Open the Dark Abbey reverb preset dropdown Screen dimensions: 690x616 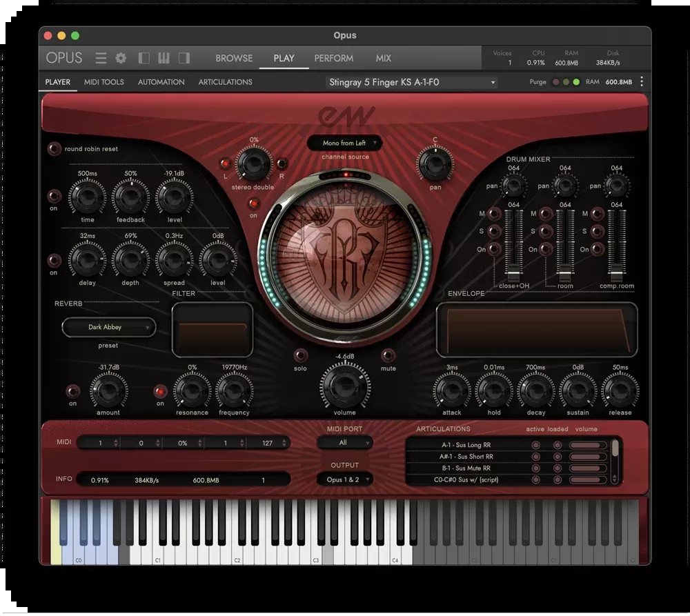pos(109,328)
